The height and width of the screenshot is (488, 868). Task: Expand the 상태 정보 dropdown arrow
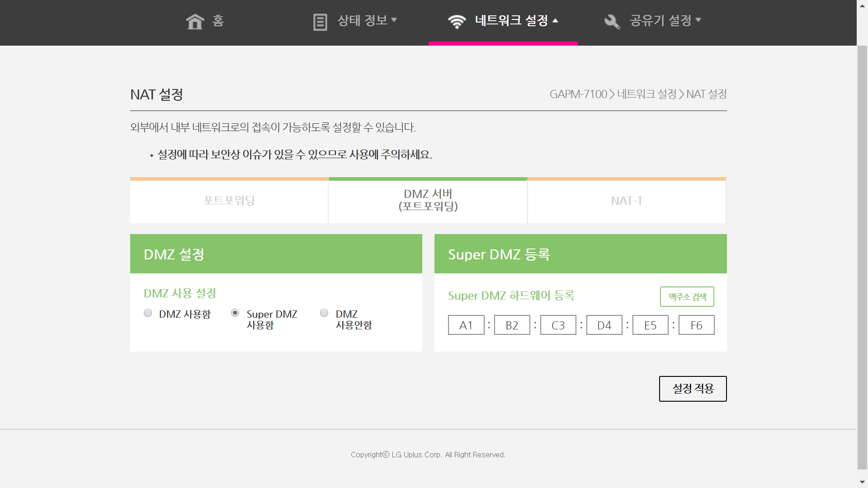coord(394,20)
